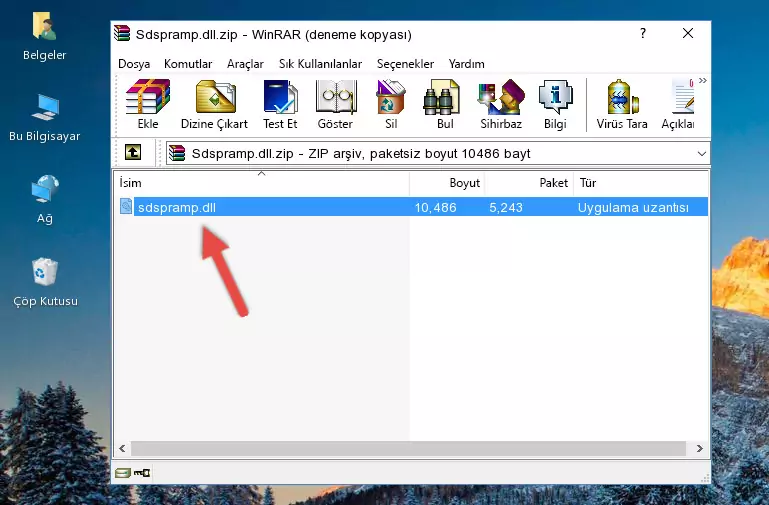Select the Göster view tool
The width and height of the screenshot is (769, 505).
[335, 104]
